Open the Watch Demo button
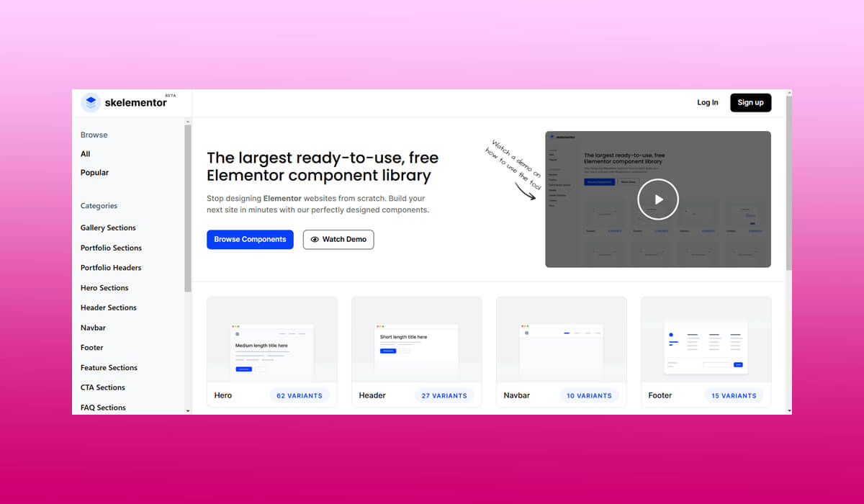 click(338, 240)
